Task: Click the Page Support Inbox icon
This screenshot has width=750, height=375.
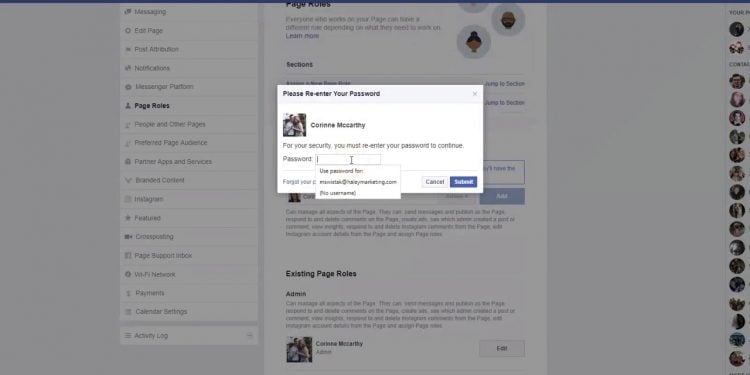Action: 128,255
